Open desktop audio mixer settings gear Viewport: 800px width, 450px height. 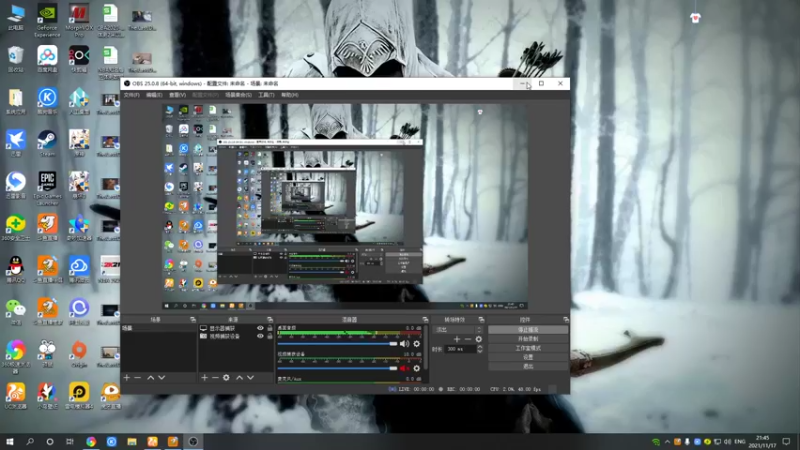(x=417, y=344)
